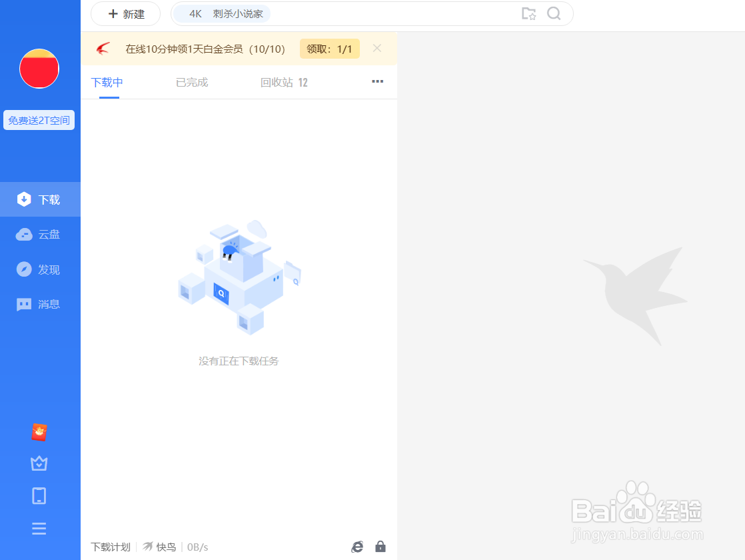Click the 免费送2T空间 free space badge
The image size is (745, 560).
(x=39, y=120)
